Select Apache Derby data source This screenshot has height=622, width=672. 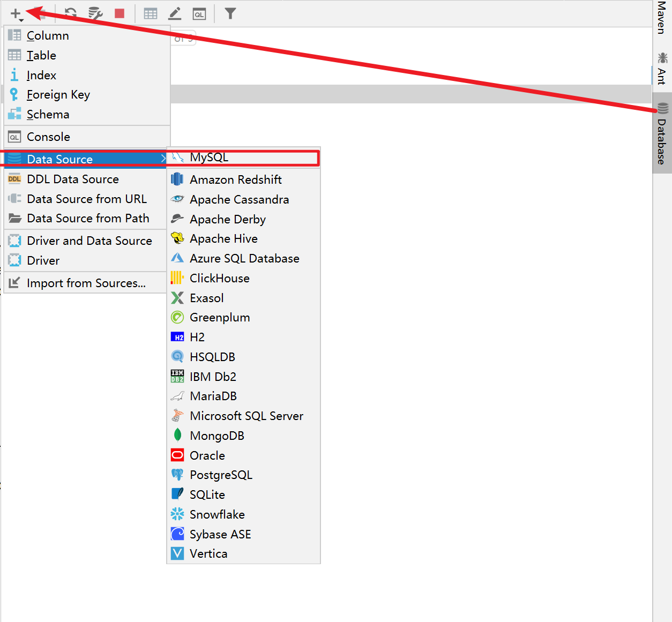pos(244,219)
